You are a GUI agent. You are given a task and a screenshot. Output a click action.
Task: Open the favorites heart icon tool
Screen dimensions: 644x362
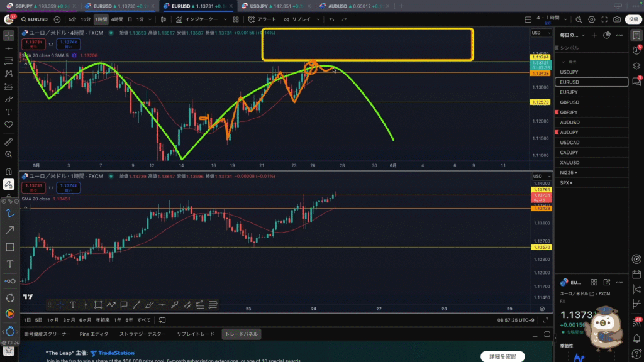pos(9,125)
